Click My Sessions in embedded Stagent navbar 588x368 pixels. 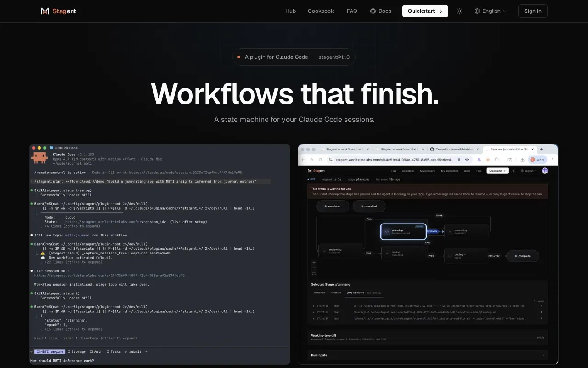428,171
